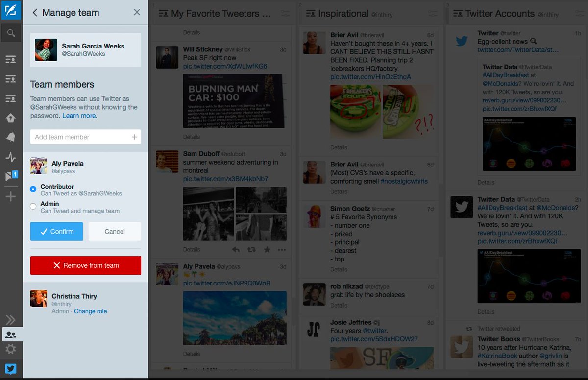Select the Admin role option

(x=33, y=206)
